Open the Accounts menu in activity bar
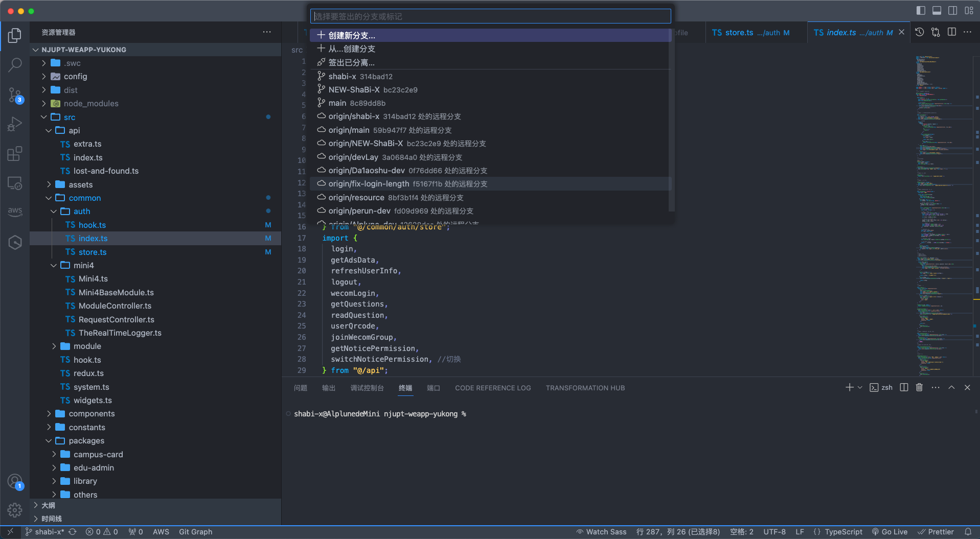980x539 pixels. [15, 481]
